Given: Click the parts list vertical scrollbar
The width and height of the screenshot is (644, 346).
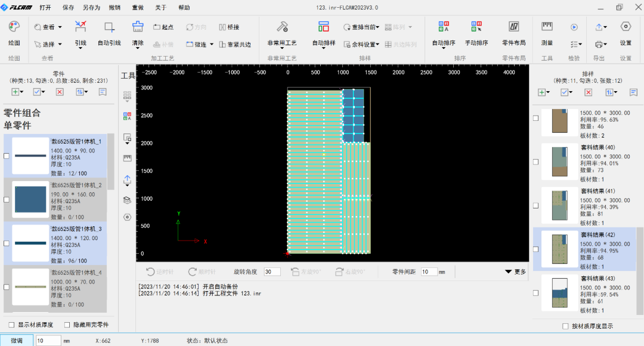Looking at the screenshot, I should coord(110,161).
